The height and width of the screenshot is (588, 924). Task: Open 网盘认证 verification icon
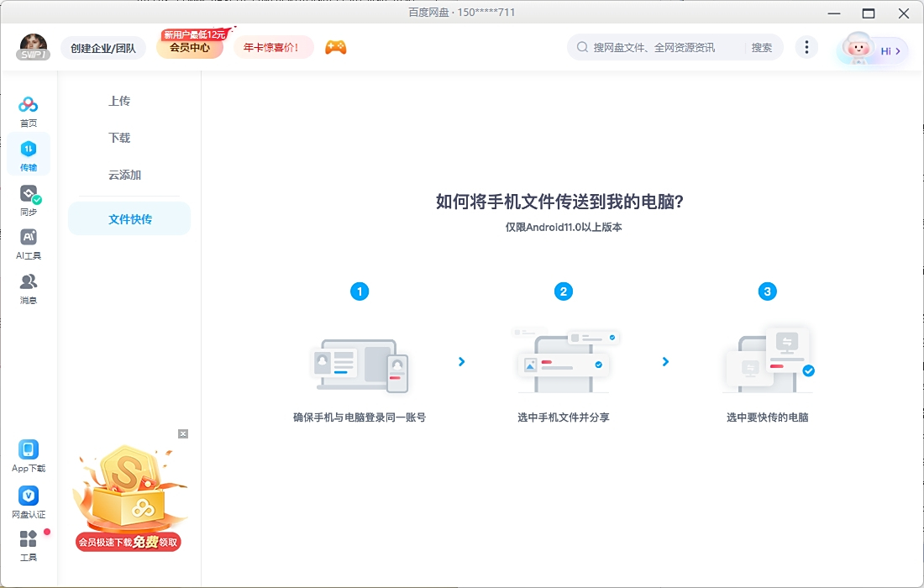28,496
